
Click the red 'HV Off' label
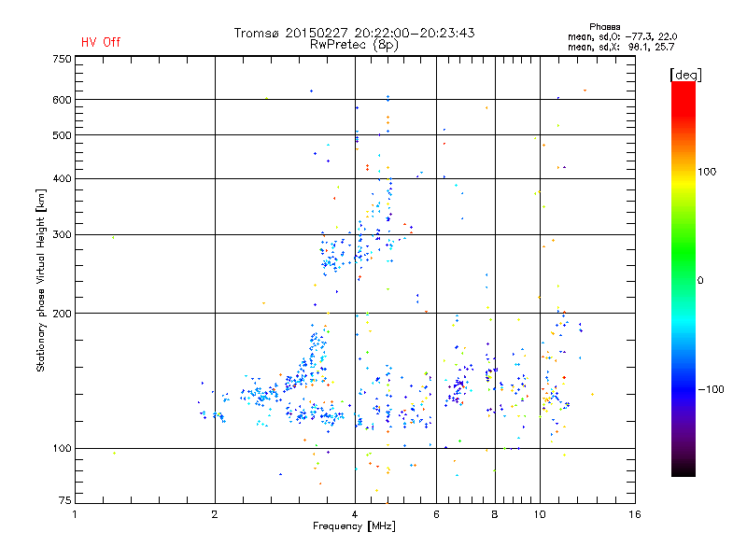pyautogui.click(x=101, y=42)
